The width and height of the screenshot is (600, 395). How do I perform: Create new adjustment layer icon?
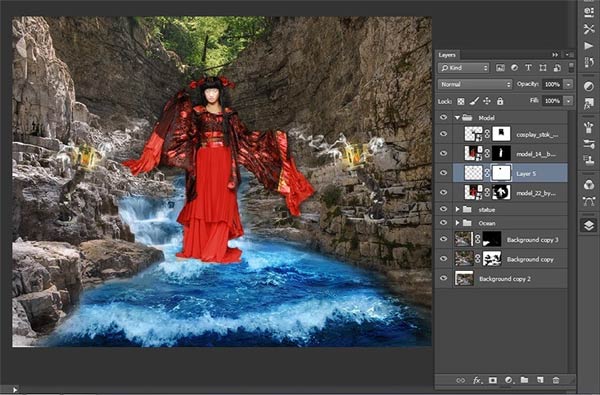[509, 380]
